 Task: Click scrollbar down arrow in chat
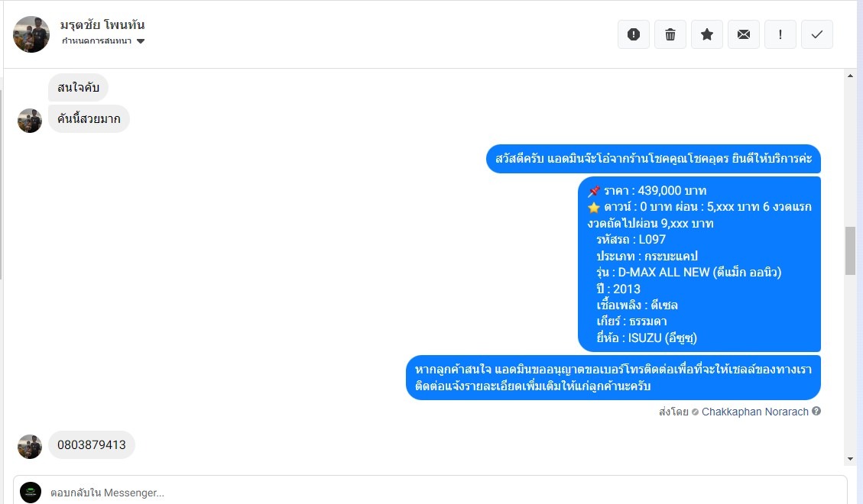click(850, 459)
